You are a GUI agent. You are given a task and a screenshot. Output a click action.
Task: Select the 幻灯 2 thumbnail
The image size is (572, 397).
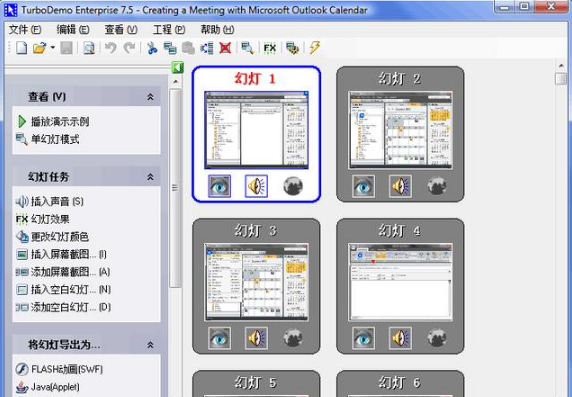[400, 130]
